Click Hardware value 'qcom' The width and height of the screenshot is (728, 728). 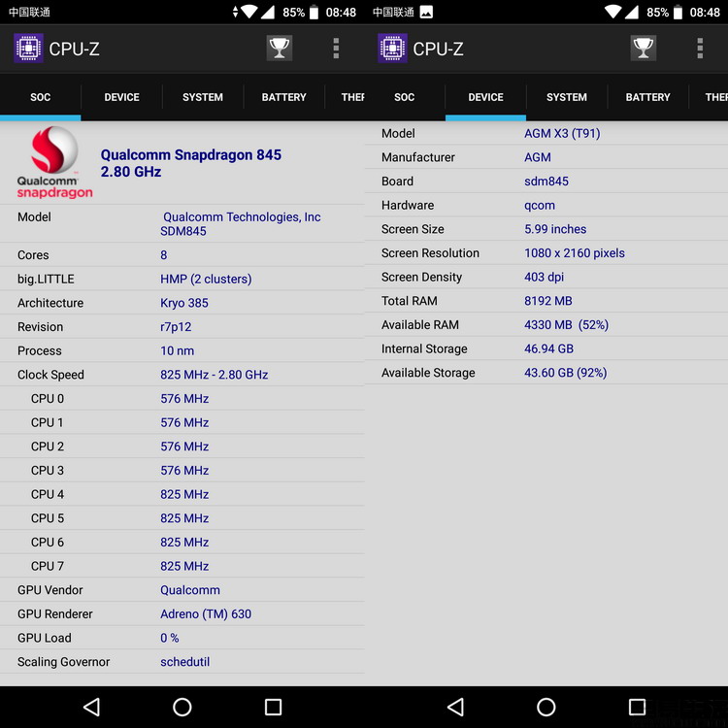click(540, 205)
